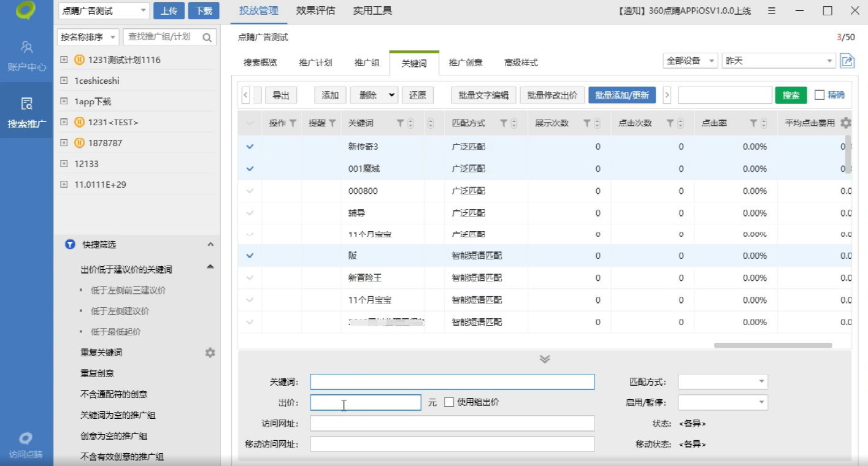Image resolution: width=868 pixels, height=466 pixels.
Task: Focus the 访问网址 input field
Action: 452,423
